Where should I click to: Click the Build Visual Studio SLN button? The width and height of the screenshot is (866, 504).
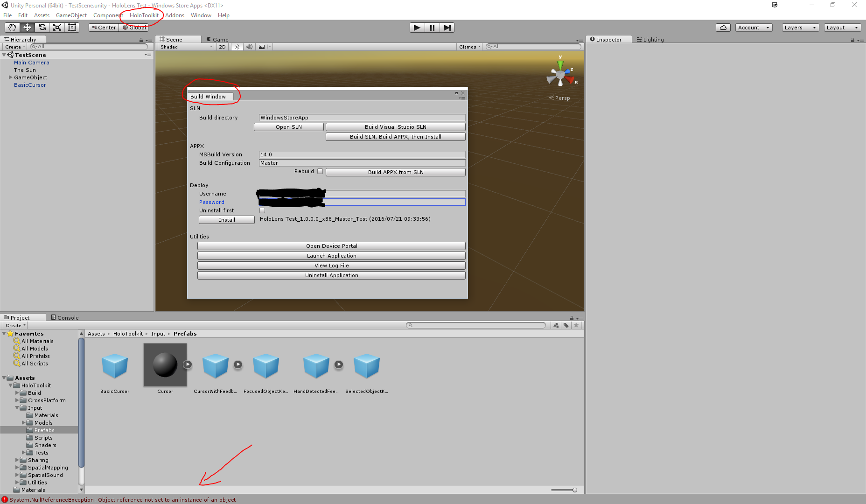click(x=395, y=126)
